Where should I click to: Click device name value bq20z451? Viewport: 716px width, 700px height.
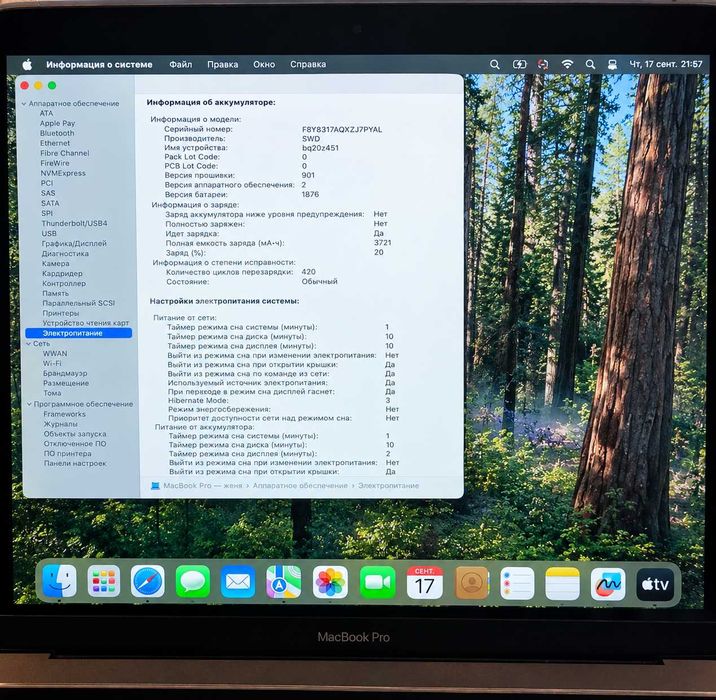click(321, 148)
